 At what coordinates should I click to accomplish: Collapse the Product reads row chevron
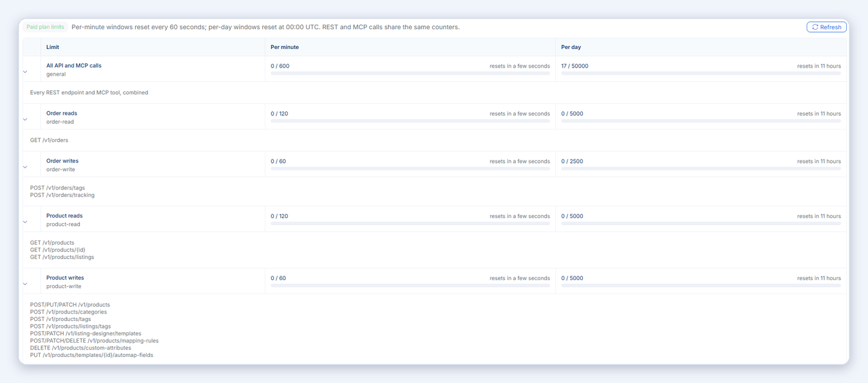tap(25, 222)
